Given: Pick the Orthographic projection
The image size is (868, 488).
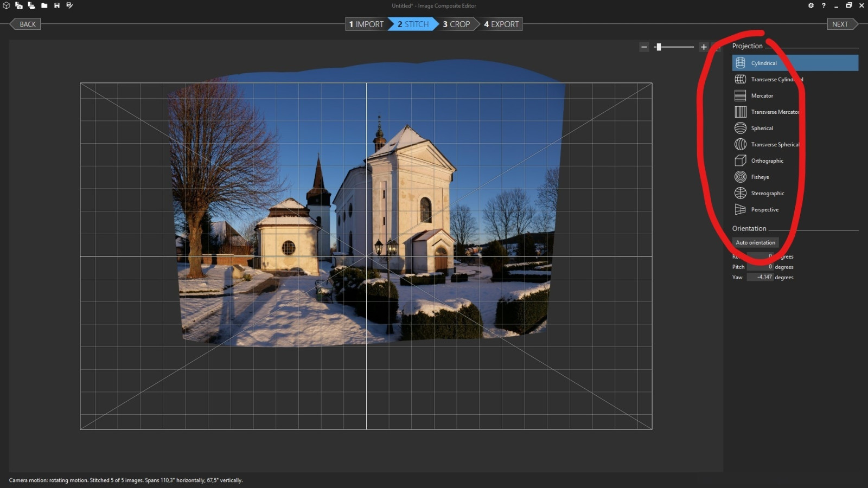Looking at the screenshot, I should click(x=767, y=161).
